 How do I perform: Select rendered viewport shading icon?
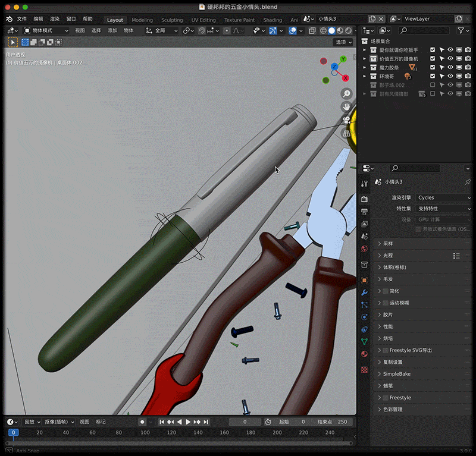tap(349, 31)
